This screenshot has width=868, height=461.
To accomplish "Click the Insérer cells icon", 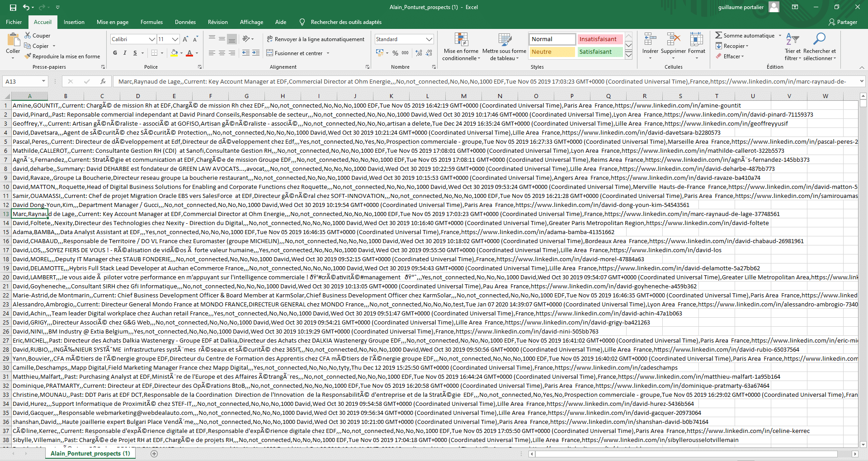I will coord(650,39).
